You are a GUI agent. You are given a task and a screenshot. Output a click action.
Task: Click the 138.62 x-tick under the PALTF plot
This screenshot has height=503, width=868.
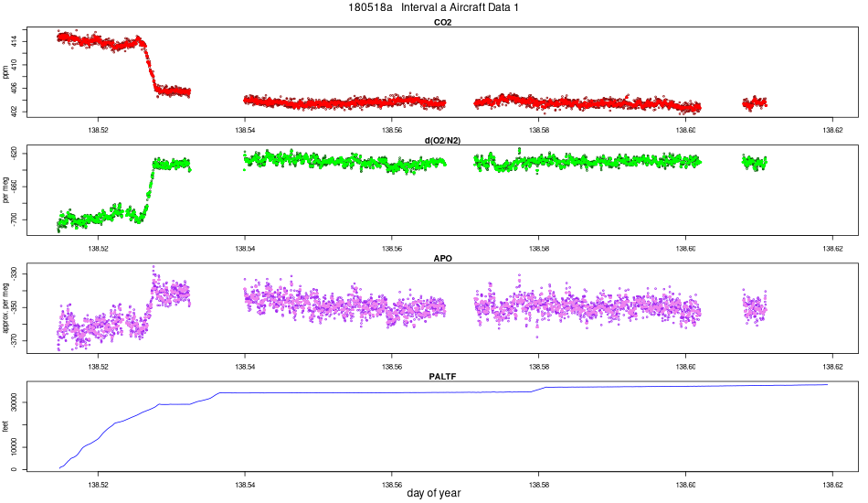click(832, 484)
